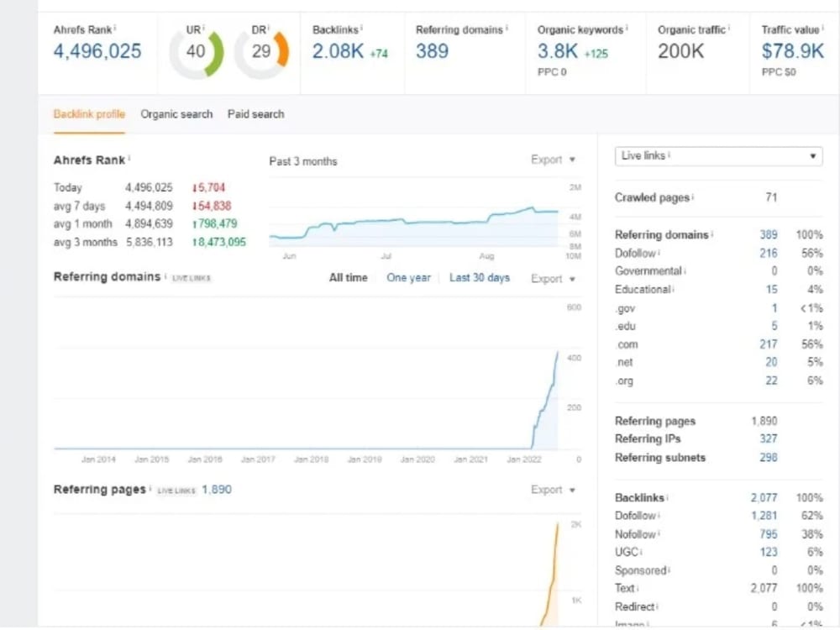Click the 1 .gov referring domain
This screenshot has width=840, height=630.
click(774, 308)
